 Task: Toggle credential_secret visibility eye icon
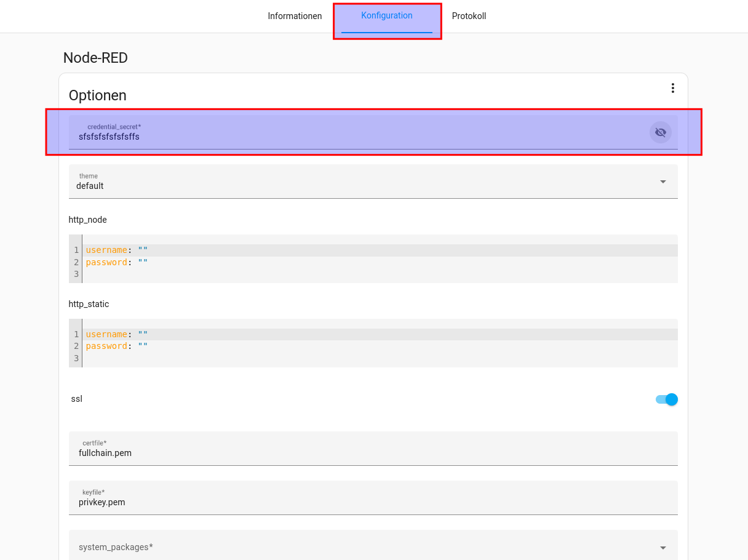click(x=660, y=132)
